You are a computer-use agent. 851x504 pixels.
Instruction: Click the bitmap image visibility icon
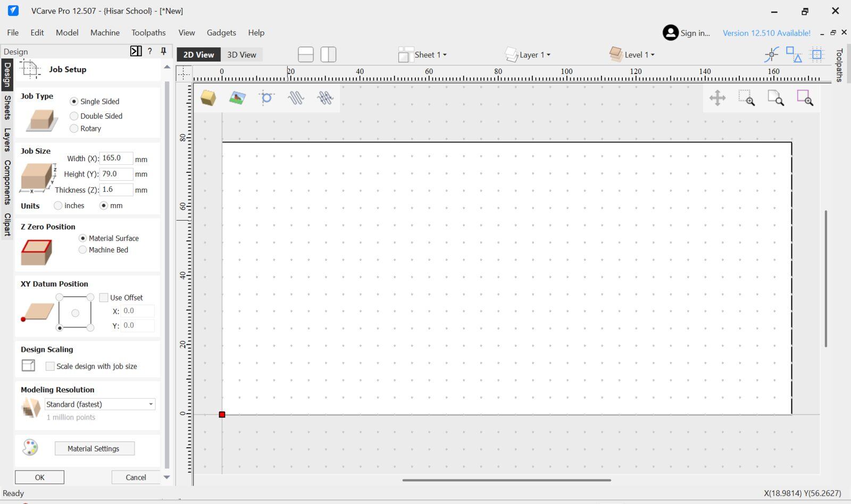click(x=237, y=98)
